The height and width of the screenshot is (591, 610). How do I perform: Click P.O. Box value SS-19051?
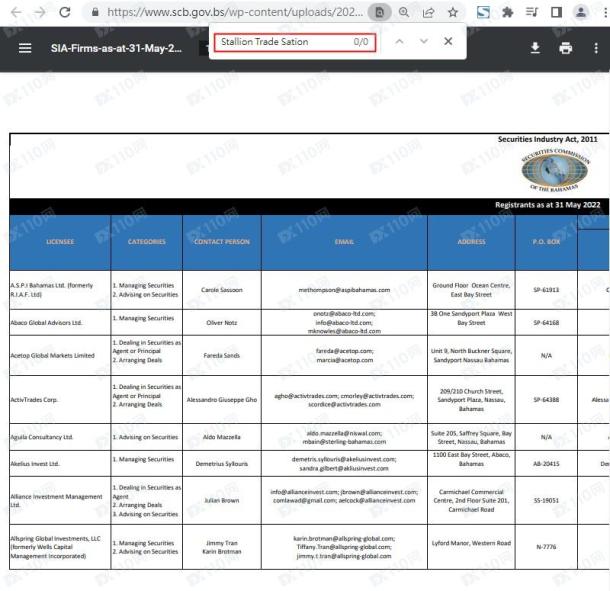coord(546,501)
